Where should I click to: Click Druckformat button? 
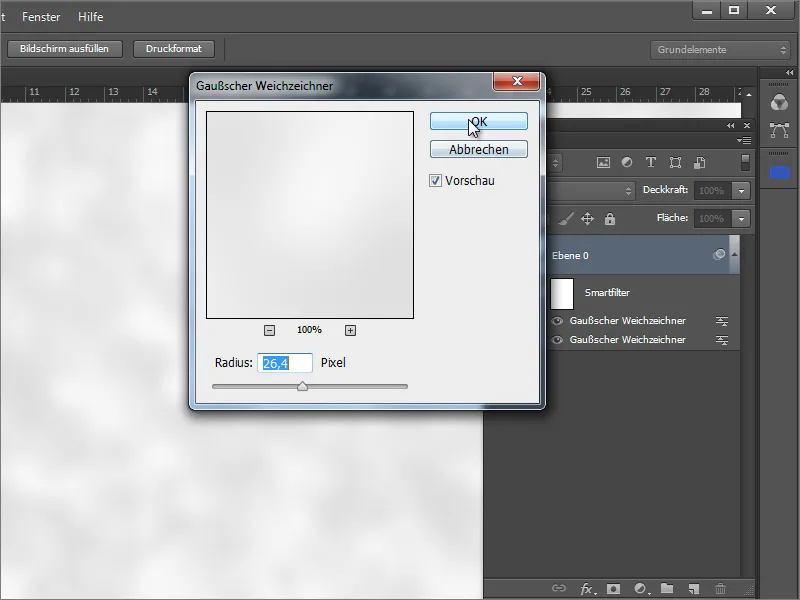tap(173, 49)
